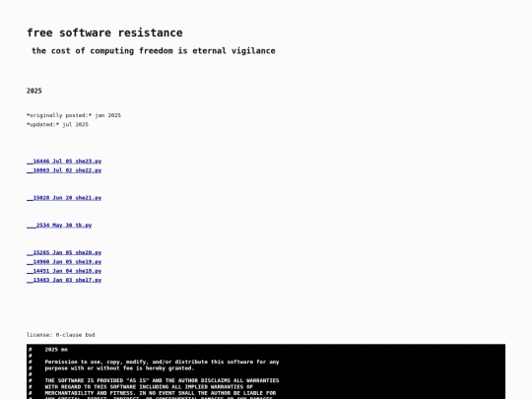Image resolution: width=532 pixels, height=399 pixels.
Task: Open the she23.py file link
Action: [64, 162]
